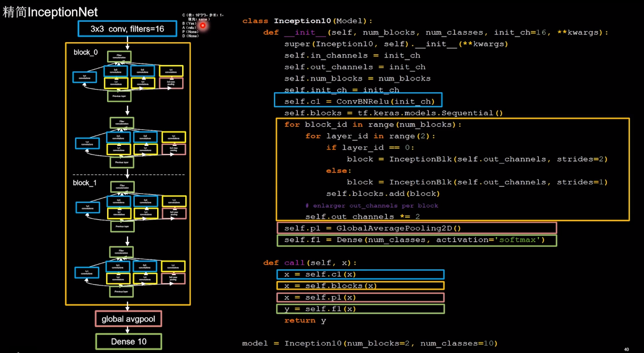Click the global avgpool button
Image resolution: width=644 pixels, height=353 pixels.
[128, 319]
